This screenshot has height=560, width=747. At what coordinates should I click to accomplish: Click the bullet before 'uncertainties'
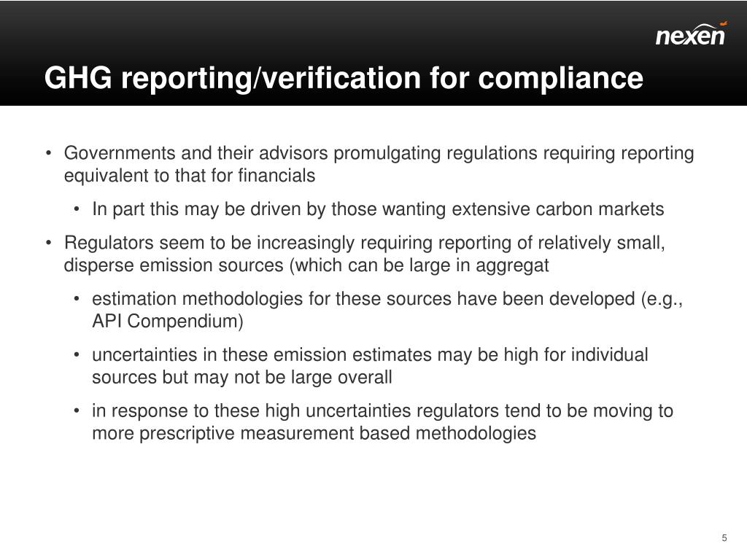[x=76, y=355]
